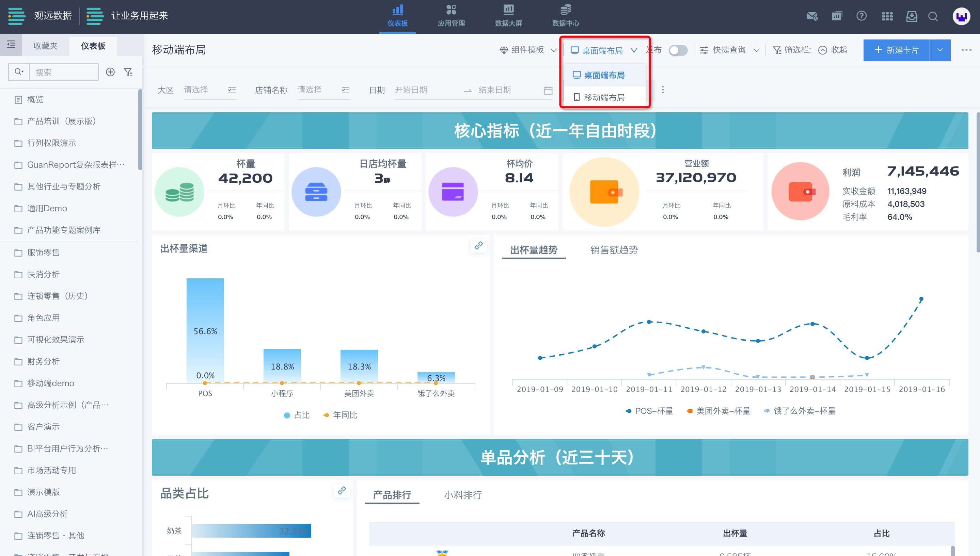Go to 数据中心 in top navigation
The image size is (980, 556).
[x=566, y=16]
